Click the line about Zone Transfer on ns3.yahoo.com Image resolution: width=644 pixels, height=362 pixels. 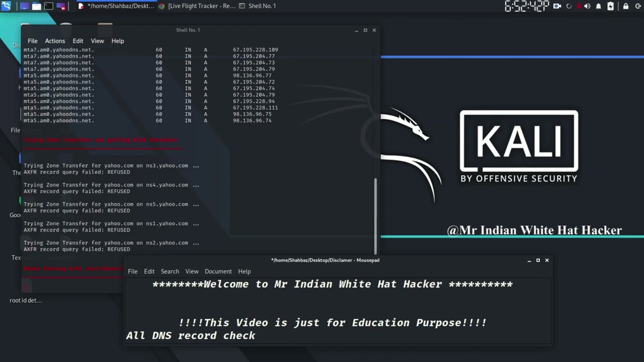111,165
